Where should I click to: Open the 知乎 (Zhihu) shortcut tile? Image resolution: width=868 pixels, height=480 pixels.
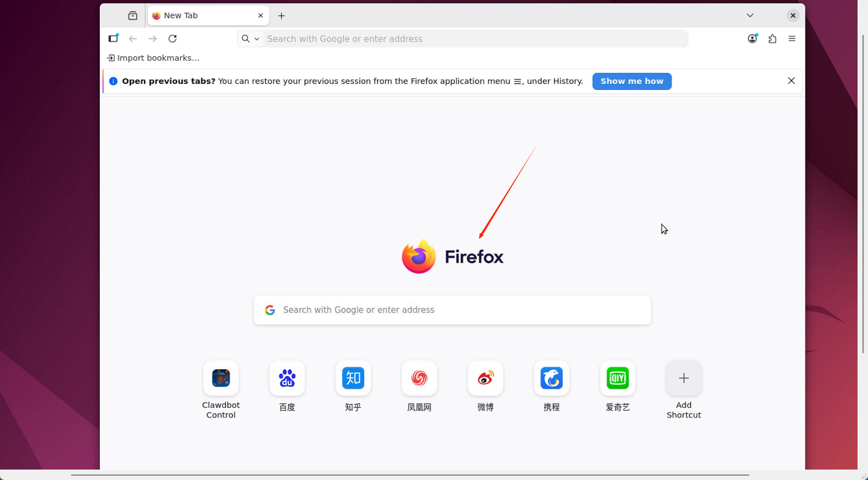(353, 378)
